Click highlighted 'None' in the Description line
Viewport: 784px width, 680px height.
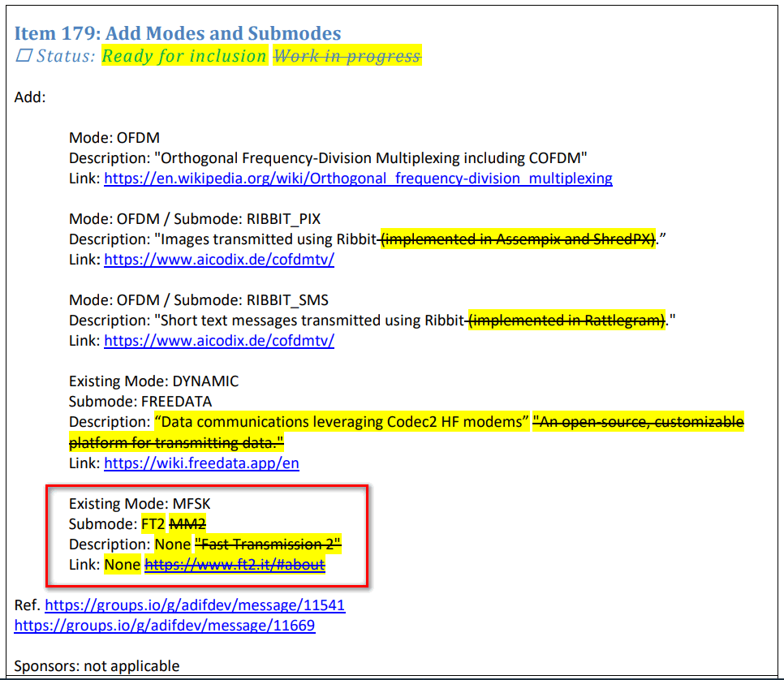(x=172, y=544)
